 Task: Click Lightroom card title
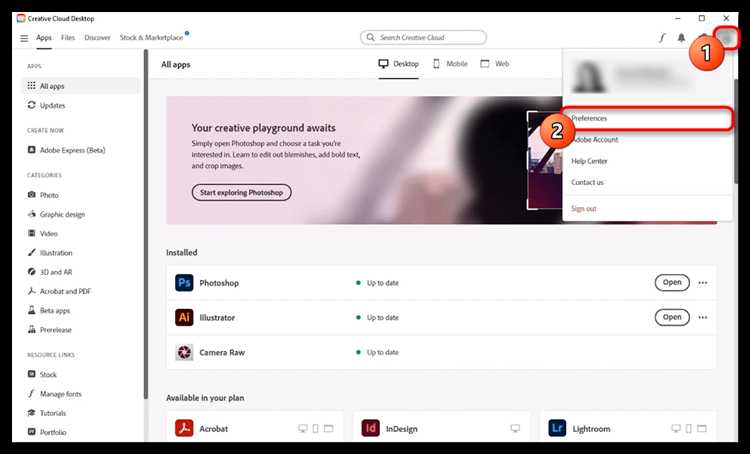591,429
